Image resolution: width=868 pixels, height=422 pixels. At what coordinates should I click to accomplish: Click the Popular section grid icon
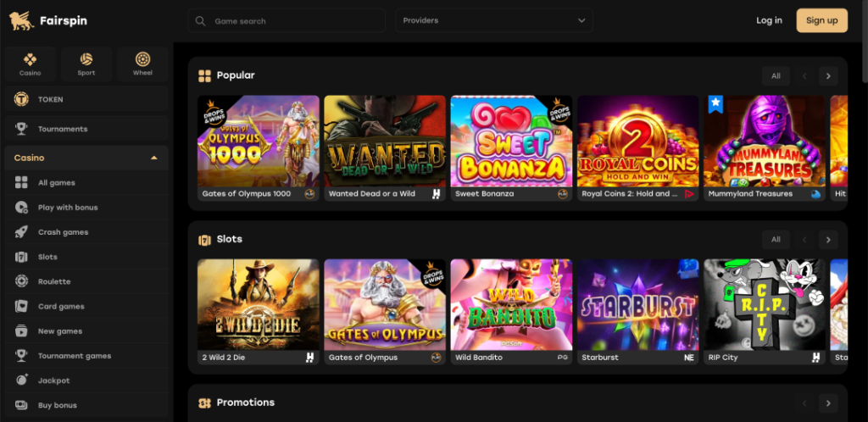click(x=205, y=75)
